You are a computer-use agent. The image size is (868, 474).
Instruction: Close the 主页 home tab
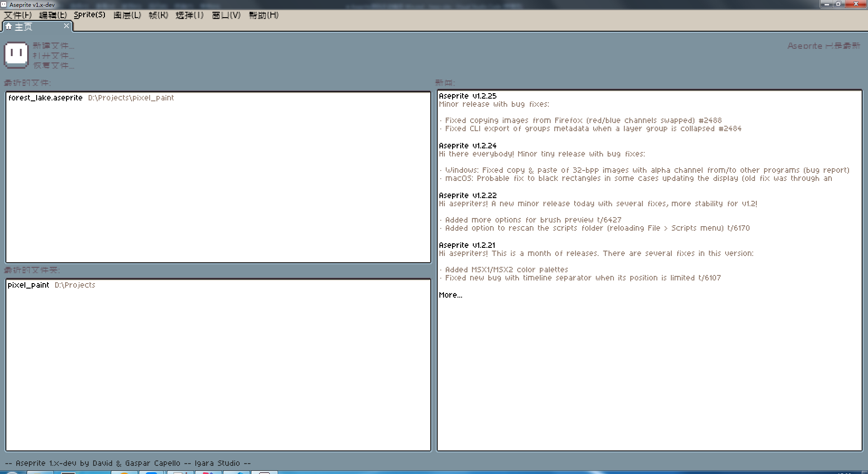tap(66, 26)
